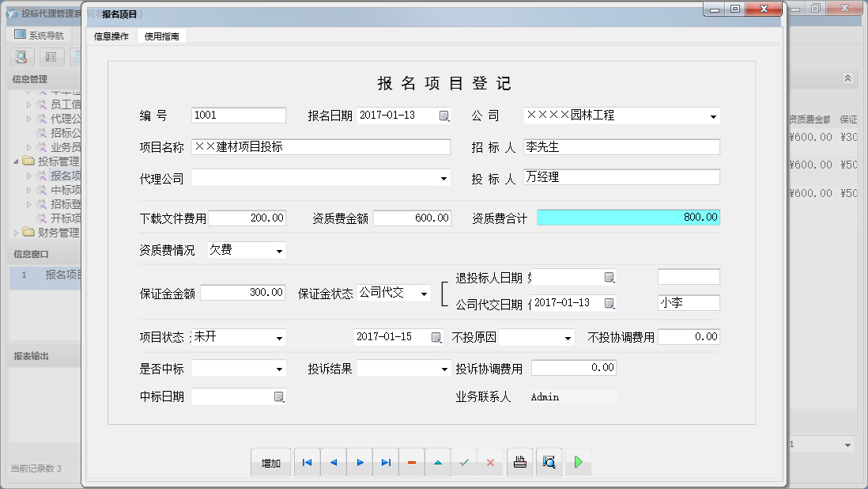Click the print preview magnifier icon
This screenshot has width=868, height=489.
click(x=548, y=461)
